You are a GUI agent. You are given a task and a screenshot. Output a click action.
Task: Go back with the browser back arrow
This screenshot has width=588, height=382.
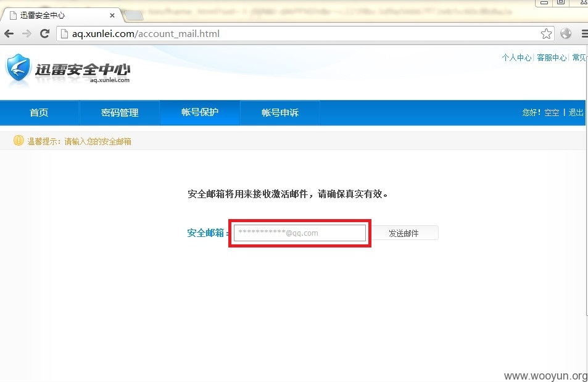[x=9, y=34]
